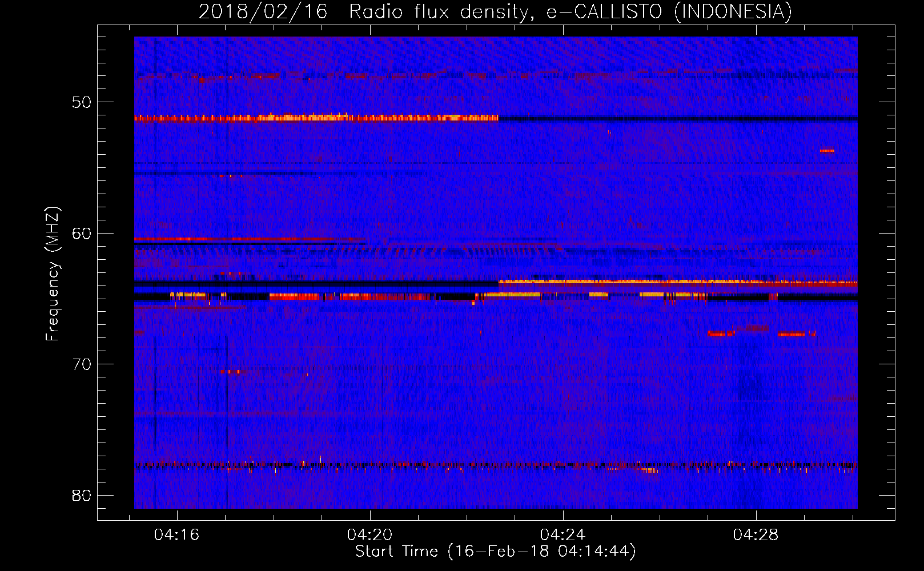Click the 'Frequency (MHZ)' axis label

coord(52,274)
